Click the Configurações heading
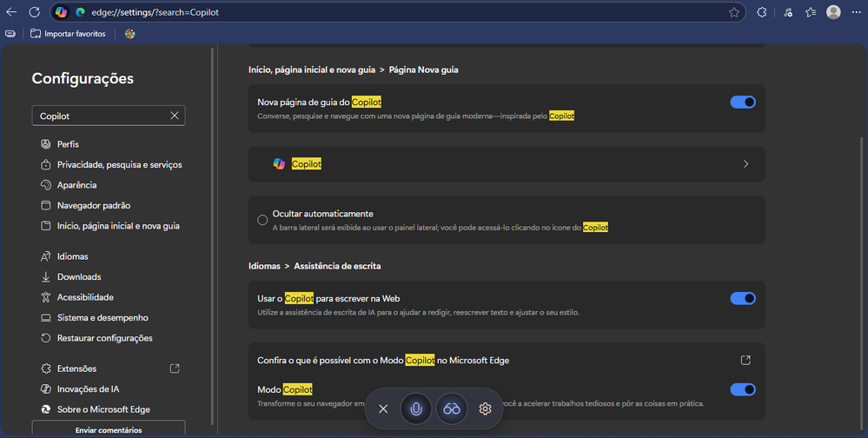 pyautogui.click(x=83, y=78)
